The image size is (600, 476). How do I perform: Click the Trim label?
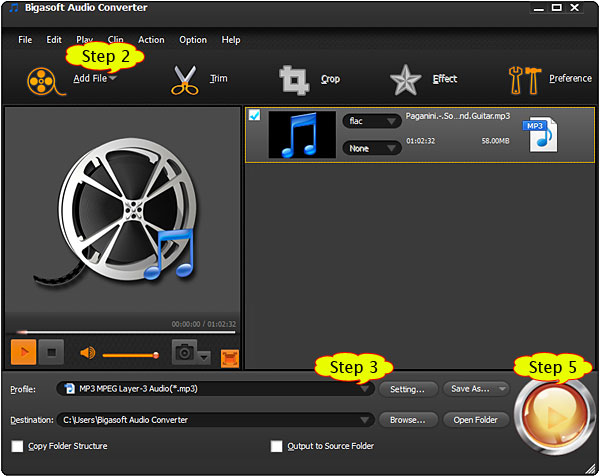pyautogui.click(x=219, y=78)
